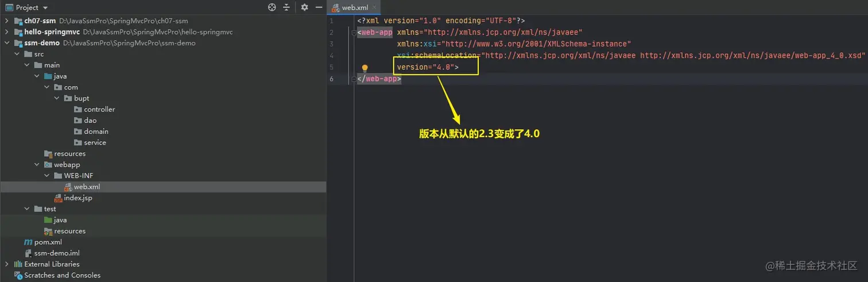The height and width of the screenshot is (282, 868).
Task: Click the main resources folder icon
Action: pyautogui.click(x=48, y=153)
